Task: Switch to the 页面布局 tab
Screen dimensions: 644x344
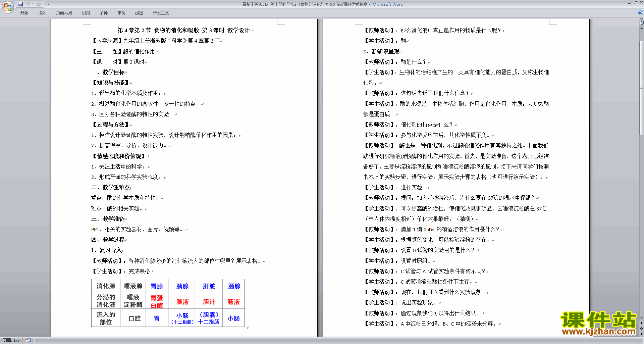Action: click(x=64, y=13)
